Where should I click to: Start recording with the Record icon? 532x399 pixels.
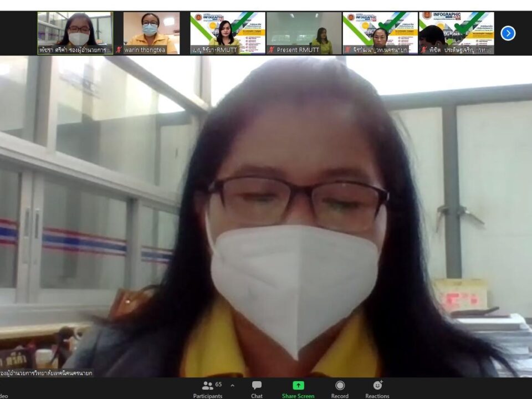(x=340, y=386)
